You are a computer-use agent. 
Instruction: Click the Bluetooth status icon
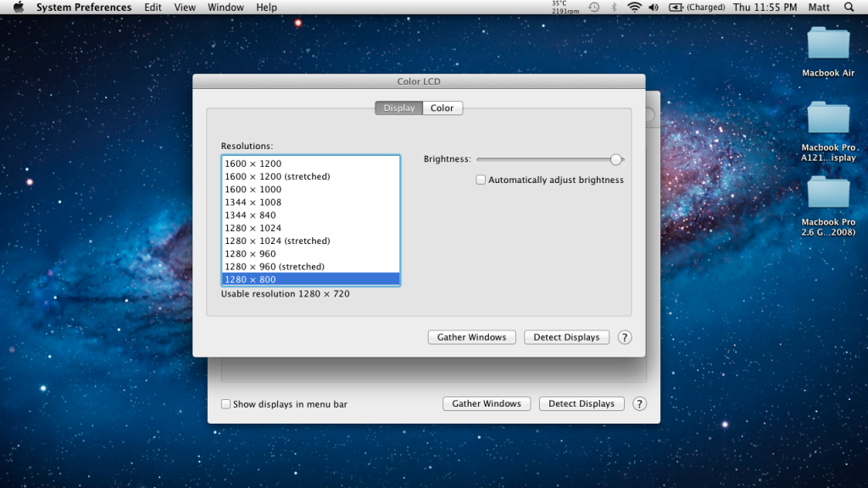coord(614,7)
